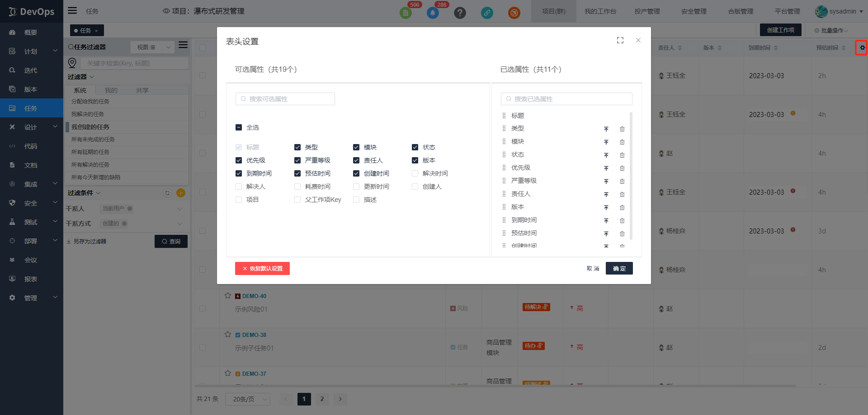Expand the 测试 sidebar section
868x415 pixels.
point(32,222)
